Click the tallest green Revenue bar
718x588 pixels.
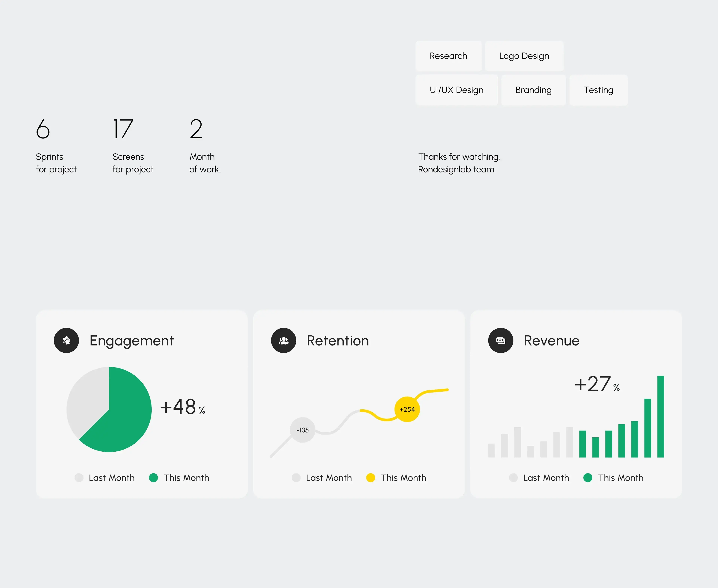(x=660, y=417)
